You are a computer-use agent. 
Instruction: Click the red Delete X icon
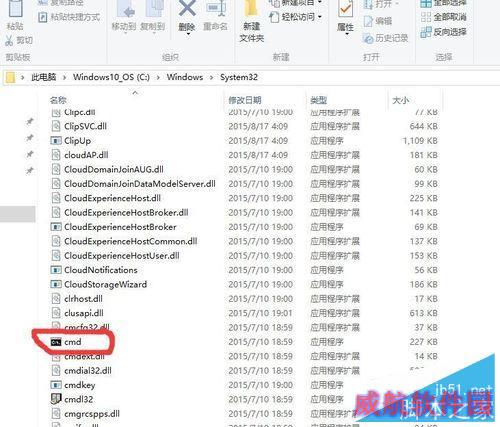pyautogui.click(x=187, y=8)
